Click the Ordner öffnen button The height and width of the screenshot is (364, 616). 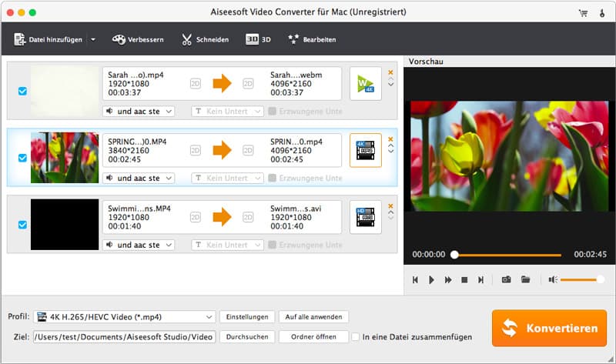pyautogui.click(x=313, y=336)
